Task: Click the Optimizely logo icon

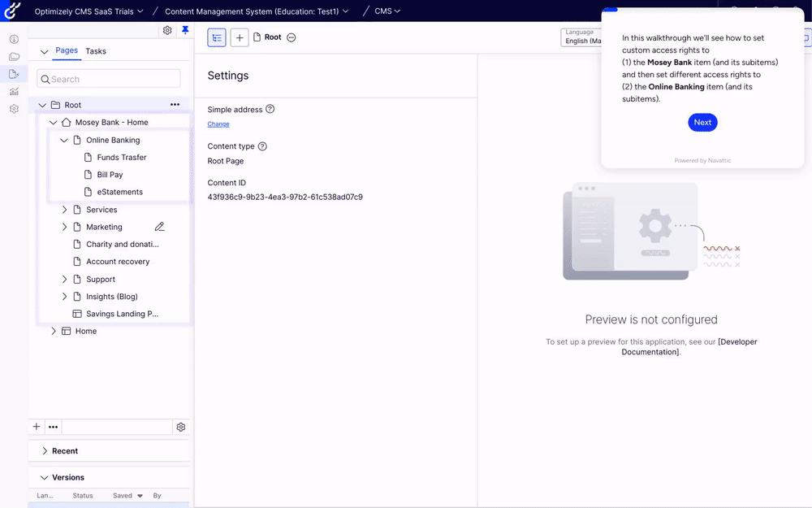Action: [x=12, y=11]
